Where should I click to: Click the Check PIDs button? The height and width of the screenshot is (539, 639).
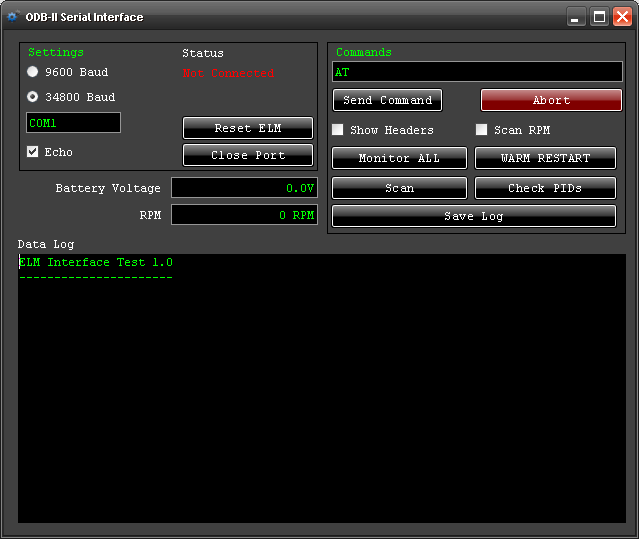click(545, 188)
